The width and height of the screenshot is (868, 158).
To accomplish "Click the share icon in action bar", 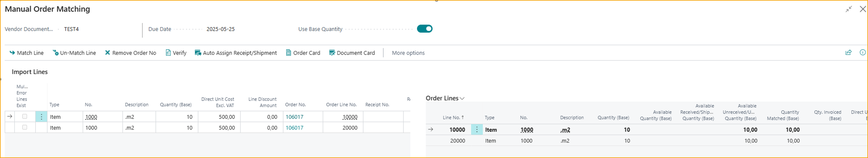I will click(848, 53).
